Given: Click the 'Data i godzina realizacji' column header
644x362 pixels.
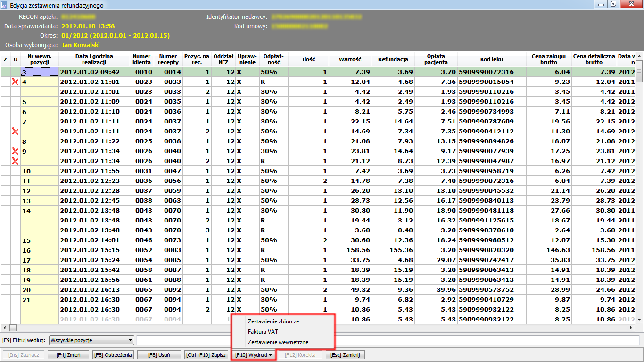Looking at the screenshot, I should 94,59.
